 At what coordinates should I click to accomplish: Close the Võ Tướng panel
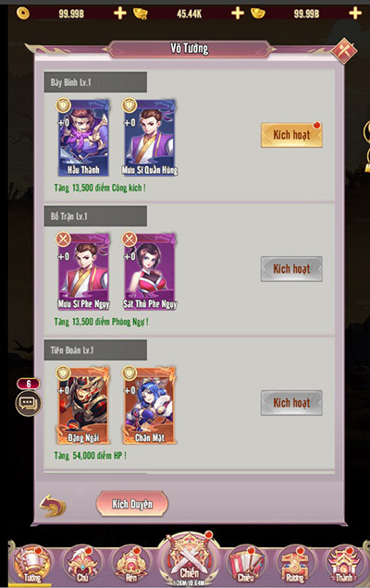coord(344,50)
